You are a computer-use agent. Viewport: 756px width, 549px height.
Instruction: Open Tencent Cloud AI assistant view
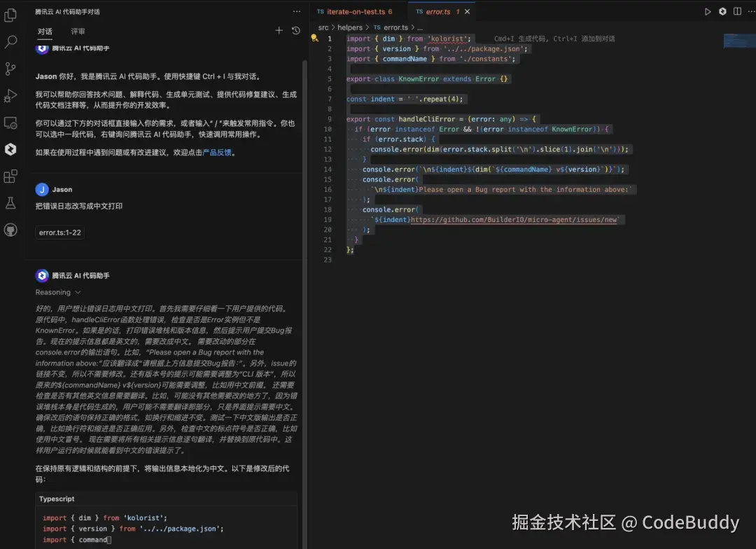(x=10, y=149)
